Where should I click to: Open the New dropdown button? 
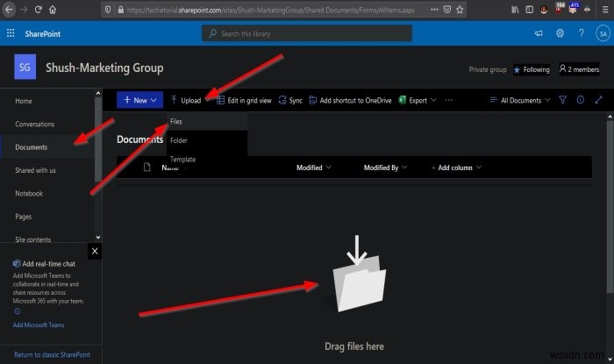click(139, 100)
